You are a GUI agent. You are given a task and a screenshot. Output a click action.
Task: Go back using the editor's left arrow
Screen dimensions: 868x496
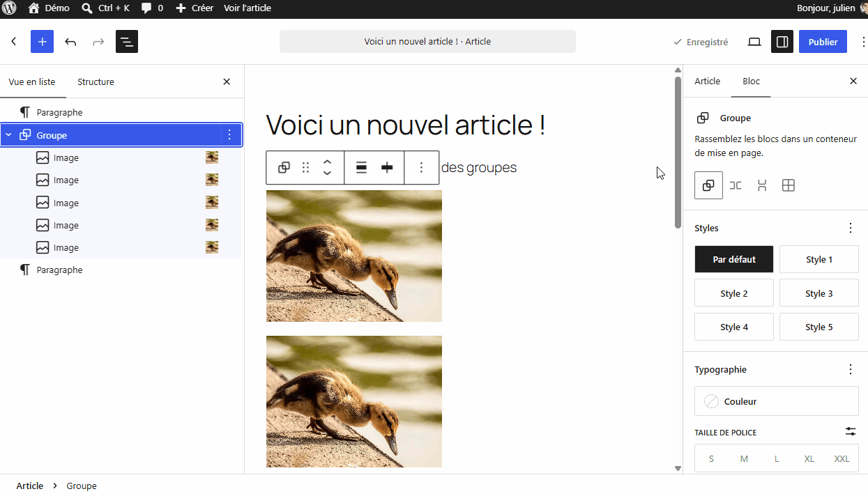click(14, 42)
